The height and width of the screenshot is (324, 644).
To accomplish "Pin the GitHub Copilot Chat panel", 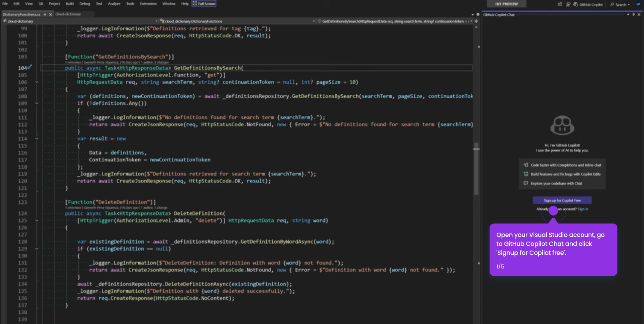I will (x=633, y=15).
